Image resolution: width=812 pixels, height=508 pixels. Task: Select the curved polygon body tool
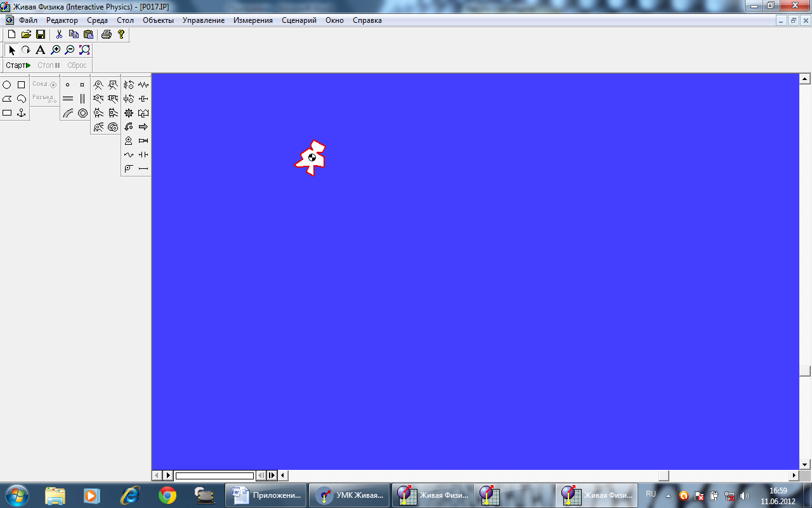[21, 98]
